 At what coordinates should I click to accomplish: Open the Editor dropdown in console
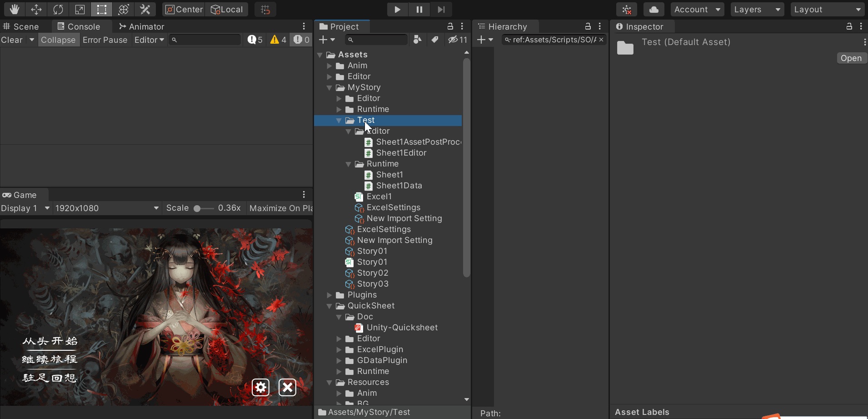point(149,40)
